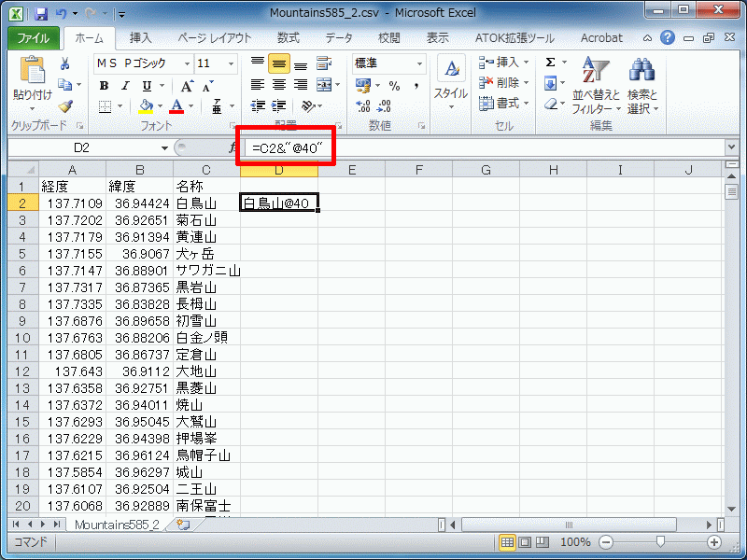This screenshot has width=747, height=560.
Task: Click the percent style icon
Action: [x=394, y=86]
